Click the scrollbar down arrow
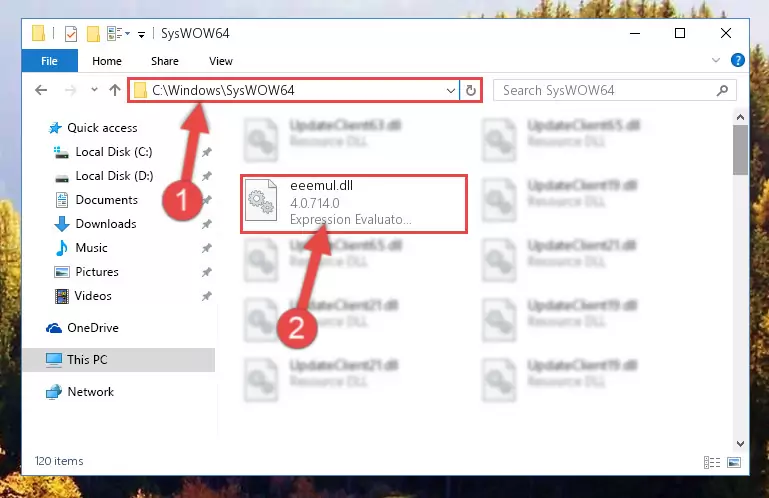This screenshot has height=498, width=769. click(x=740, y=444)
